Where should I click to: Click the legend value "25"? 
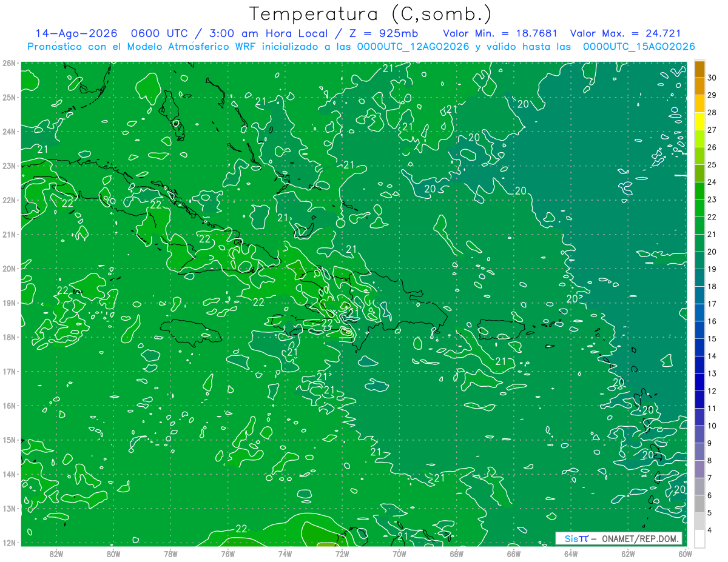click(712, 164)
